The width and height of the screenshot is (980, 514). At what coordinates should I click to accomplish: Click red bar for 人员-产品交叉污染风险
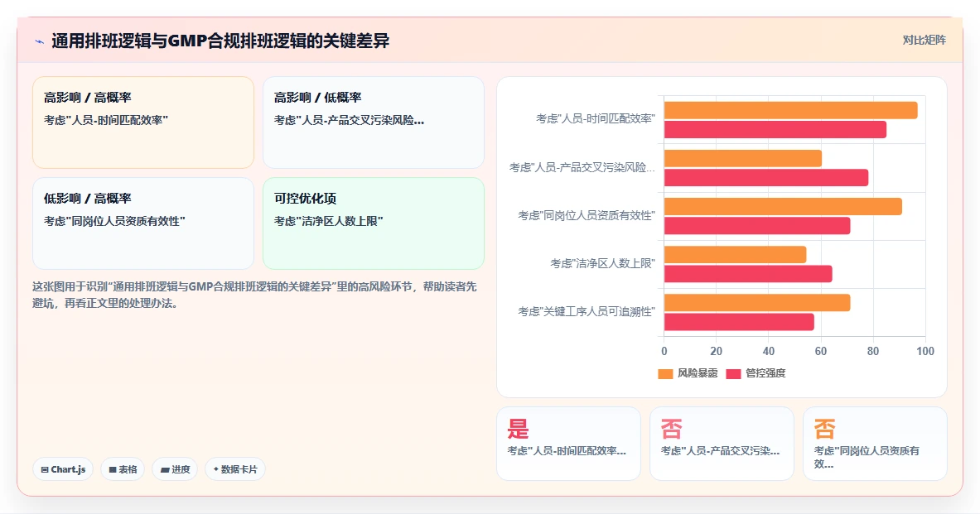766,178
